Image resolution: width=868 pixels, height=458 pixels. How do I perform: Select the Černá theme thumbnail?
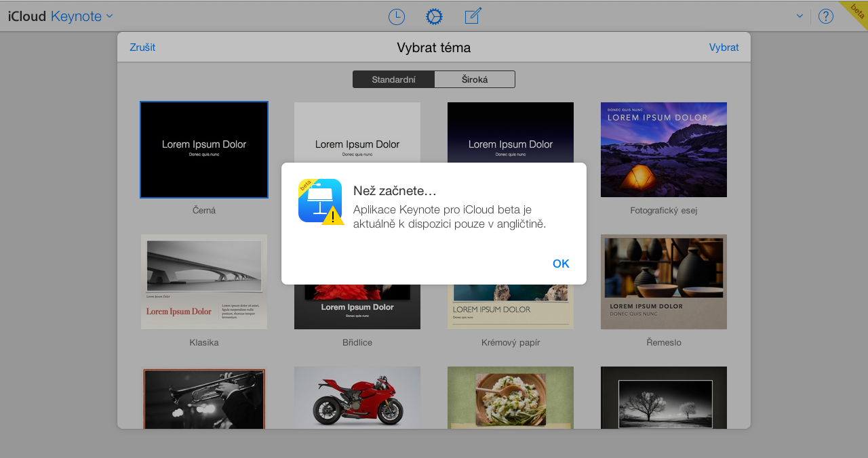tap(204, 150)
